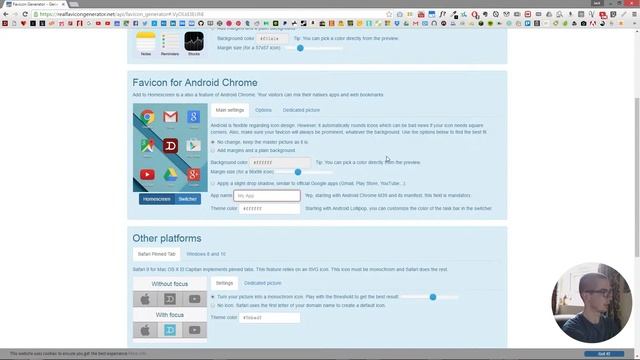Click the Favicon Generator browser tab
The image size is (640, 360).
click(35, 4)
